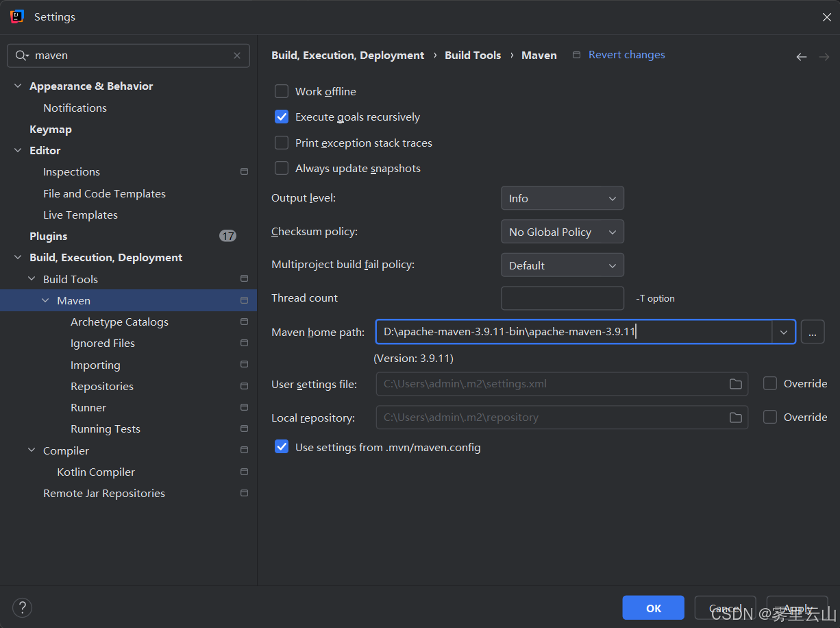Open Repositories under Maven
Image resolution: width=840 pixels, height=628 pixels.
click(x=102, y=386)
